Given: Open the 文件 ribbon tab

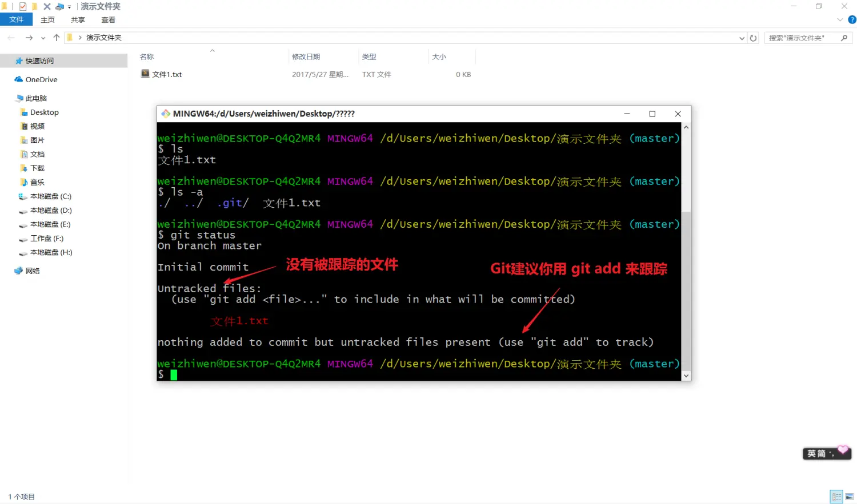Looking at the screenshot, I should (x=17, y=19).
